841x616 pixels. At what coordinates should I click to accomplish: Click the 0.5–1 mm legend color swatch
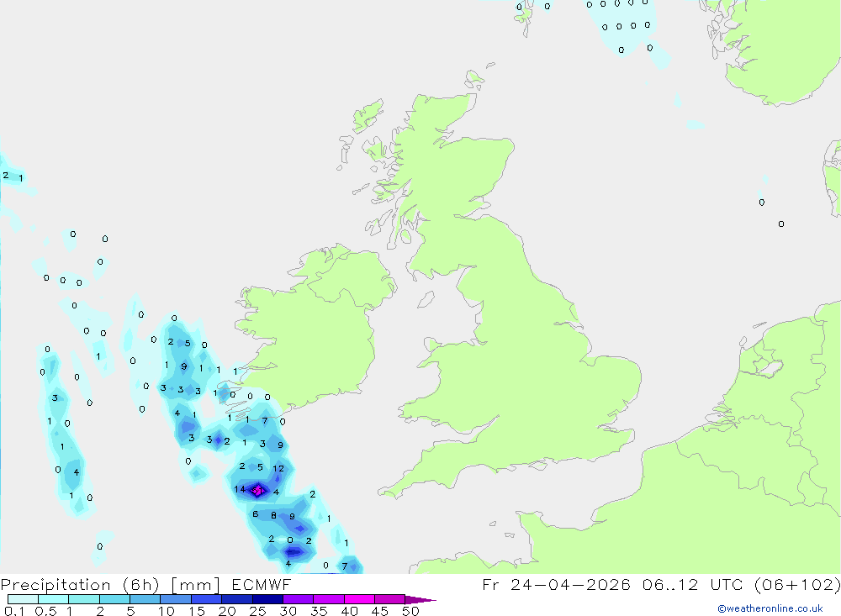coord(54,599)
